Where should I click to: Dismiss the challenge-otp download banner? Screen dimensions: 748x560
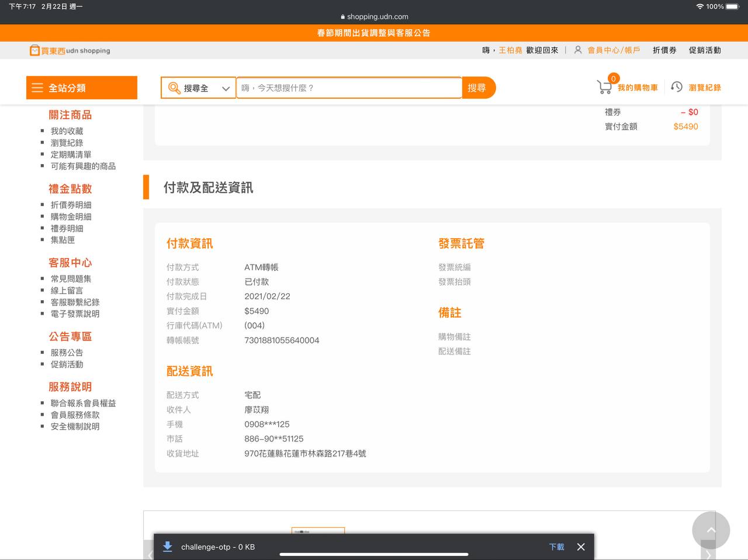click(x=580, y=547)
